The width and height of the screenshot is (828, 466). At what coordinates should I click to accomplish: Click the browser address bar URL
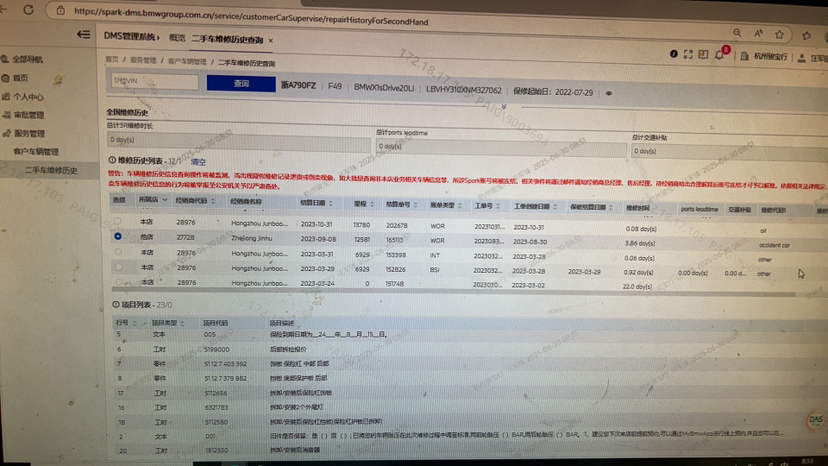[x=251, y=15]
